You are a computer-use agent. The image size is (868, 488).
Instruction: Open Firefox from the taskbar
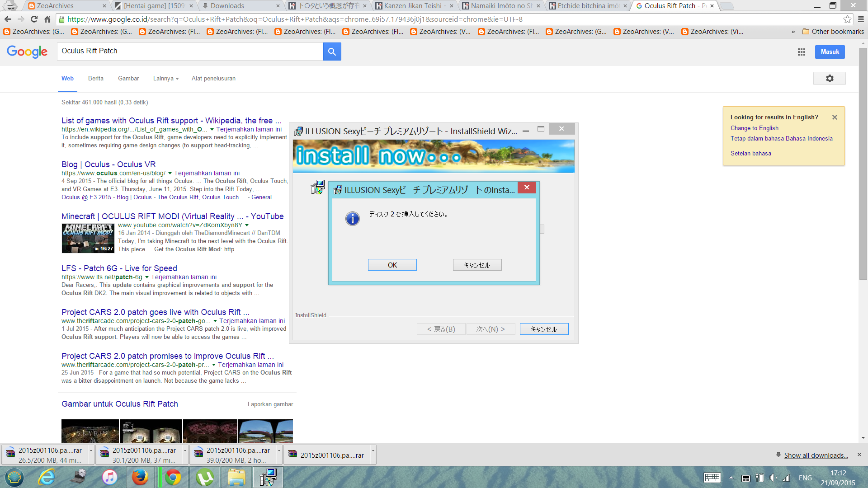pyautogui.click(x=140, y=477)
